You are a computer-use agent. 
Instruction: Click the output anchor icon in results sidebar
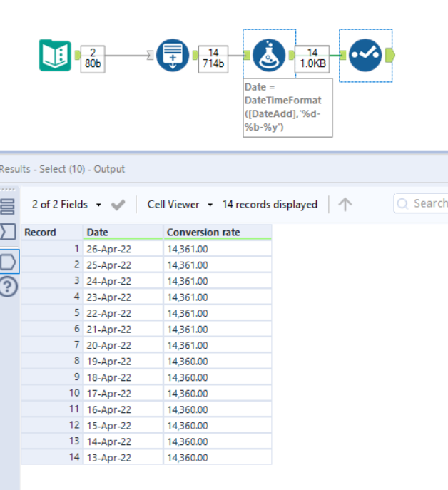coord(8,261)
